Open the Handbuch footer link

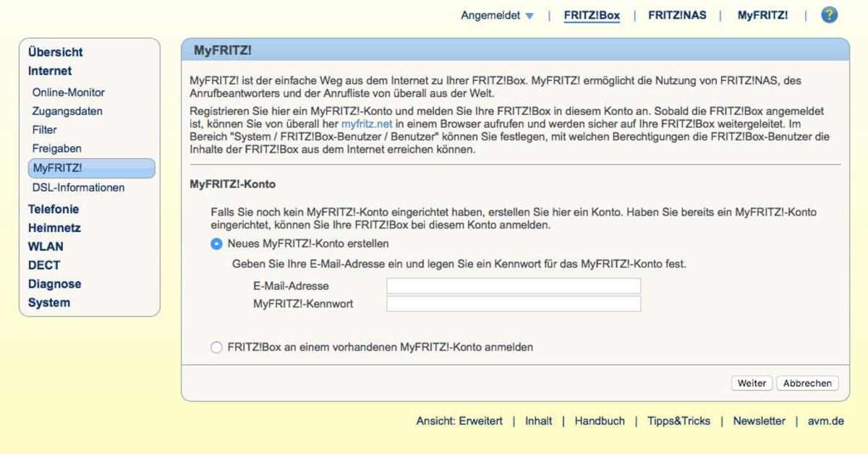tap(600, 421)
